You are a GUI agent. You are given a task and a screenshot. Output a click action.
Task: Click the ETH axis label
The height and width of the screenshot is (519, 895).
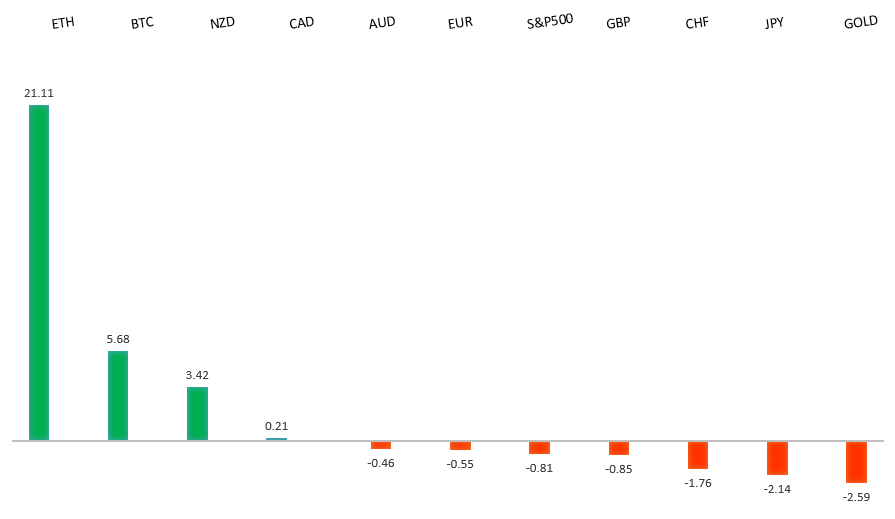point(63,22)
